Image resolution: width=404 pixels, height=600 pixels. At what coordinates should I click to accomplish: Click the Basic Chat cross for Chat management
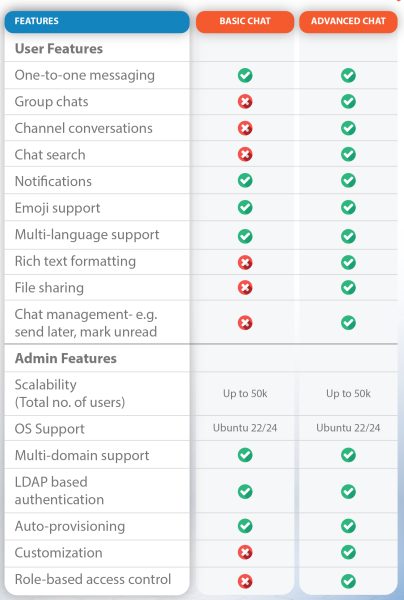click(x=245, y=323)
